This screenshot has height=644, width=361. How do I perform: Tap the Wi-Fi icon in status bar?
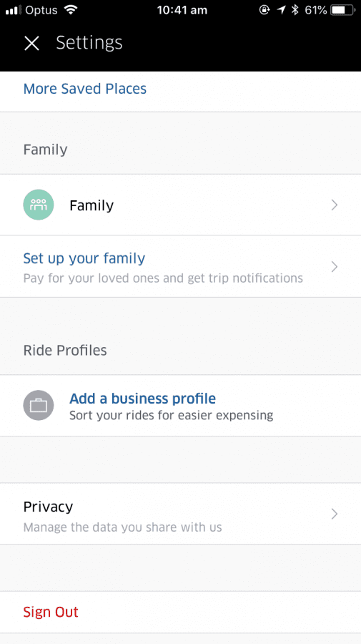(x=71, y=10)
